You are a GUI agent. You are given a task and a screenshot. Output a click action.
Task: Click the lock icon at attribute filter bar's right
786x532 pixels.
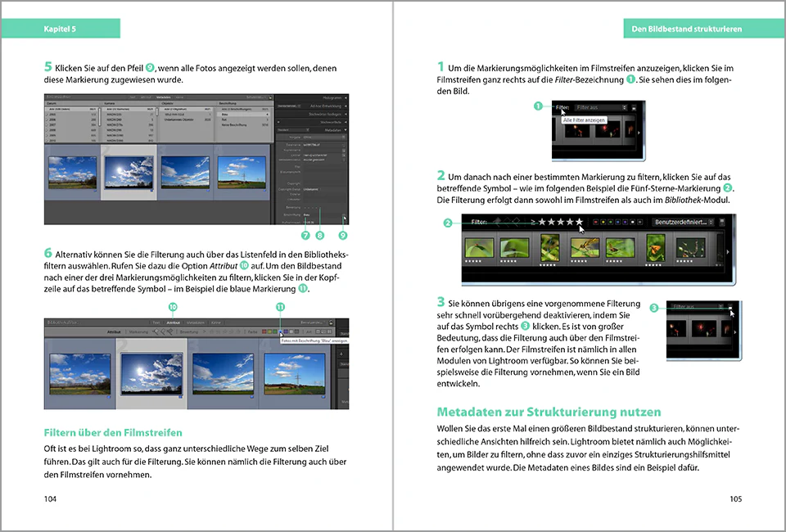tap(331, 322)
